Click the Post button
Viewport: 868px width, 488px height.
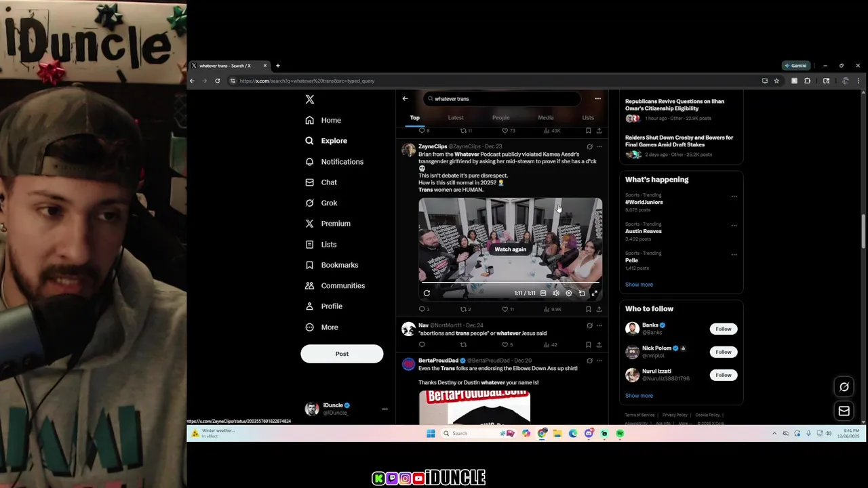[x=342, y=354]
